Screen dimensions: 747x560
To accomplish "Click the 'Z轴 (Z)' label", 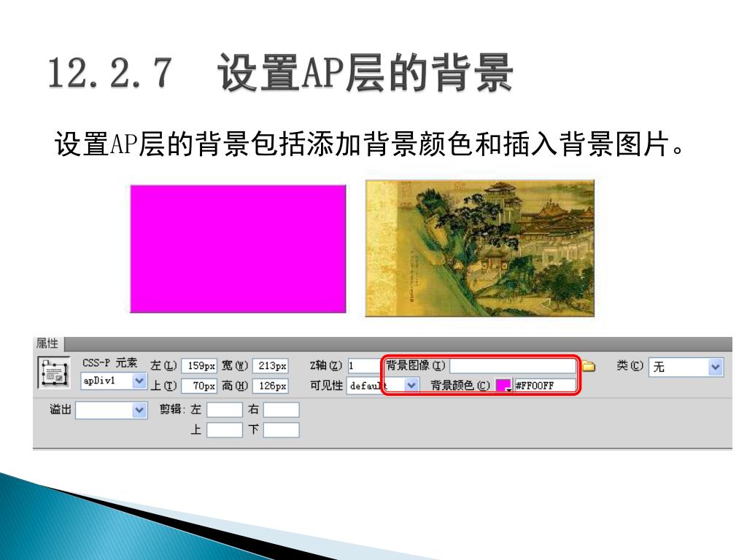I will click(326, 365).
